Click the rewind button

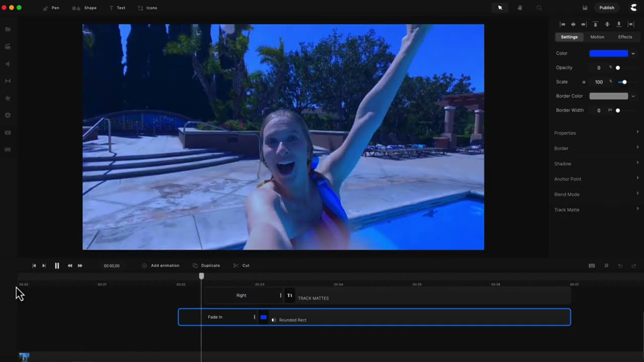click(70, 265)
